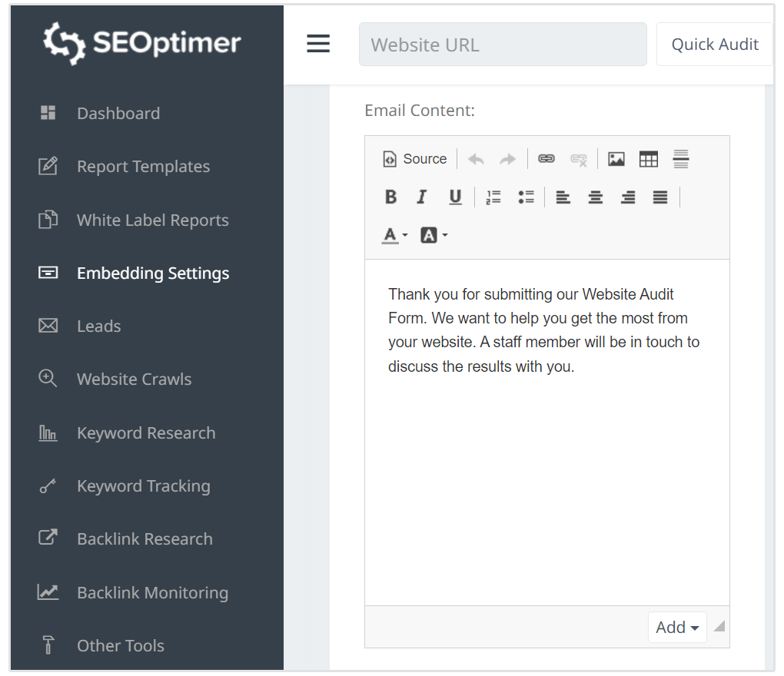784x676 pixels.
Task: Justify the email text
Action: pos(660,197)
